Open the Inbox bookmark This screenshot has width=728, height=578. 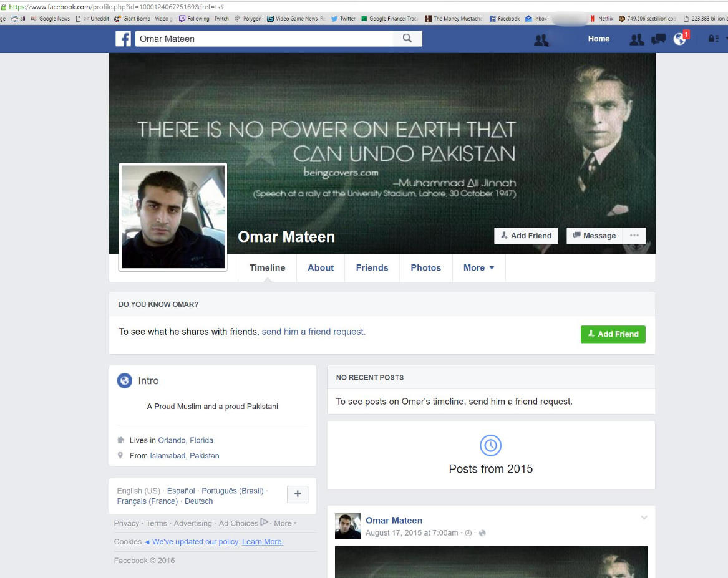point(538,19)
